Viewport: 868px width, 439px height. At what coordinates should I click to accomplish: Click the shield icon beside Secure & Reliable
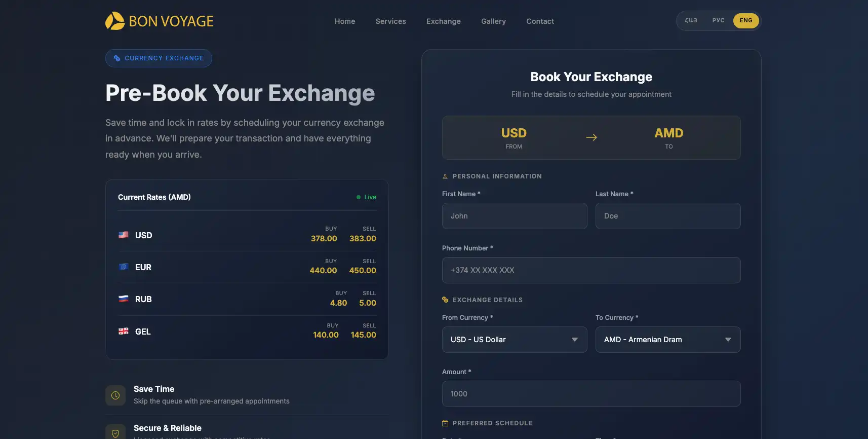point(115,433)
